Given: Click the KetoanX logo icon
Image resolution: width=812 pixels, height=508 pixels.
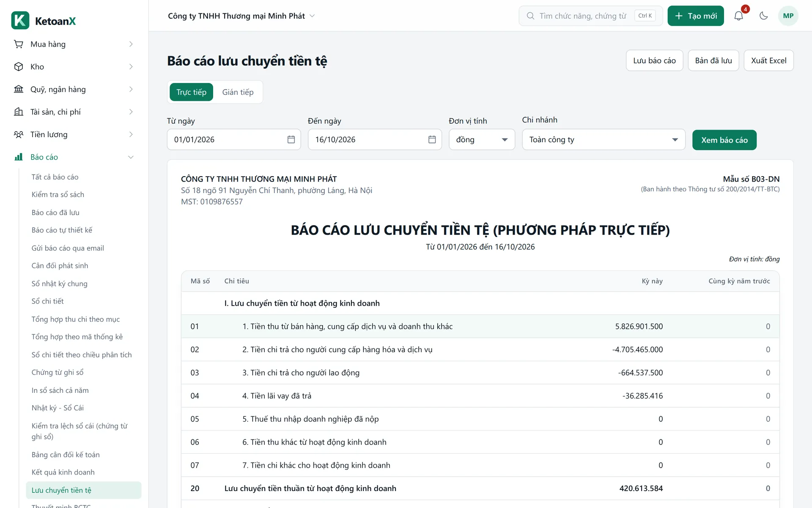Looking at the screenshot, I should coord(20,20).
